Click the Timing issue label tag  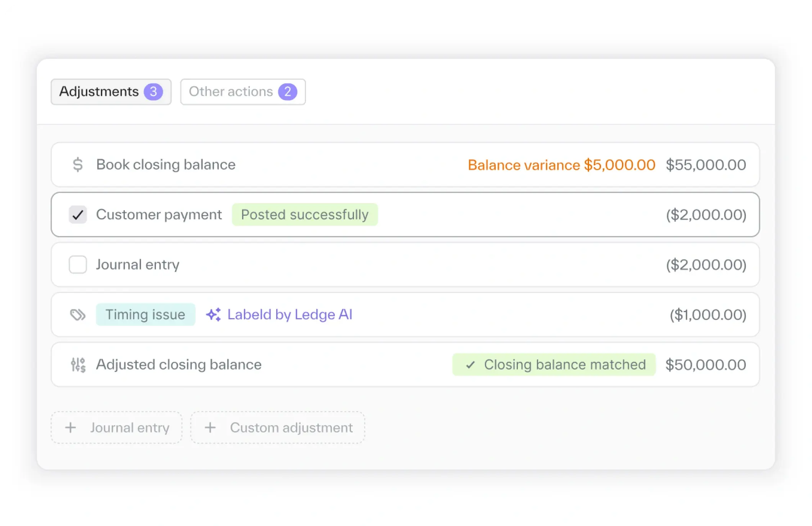146,314
